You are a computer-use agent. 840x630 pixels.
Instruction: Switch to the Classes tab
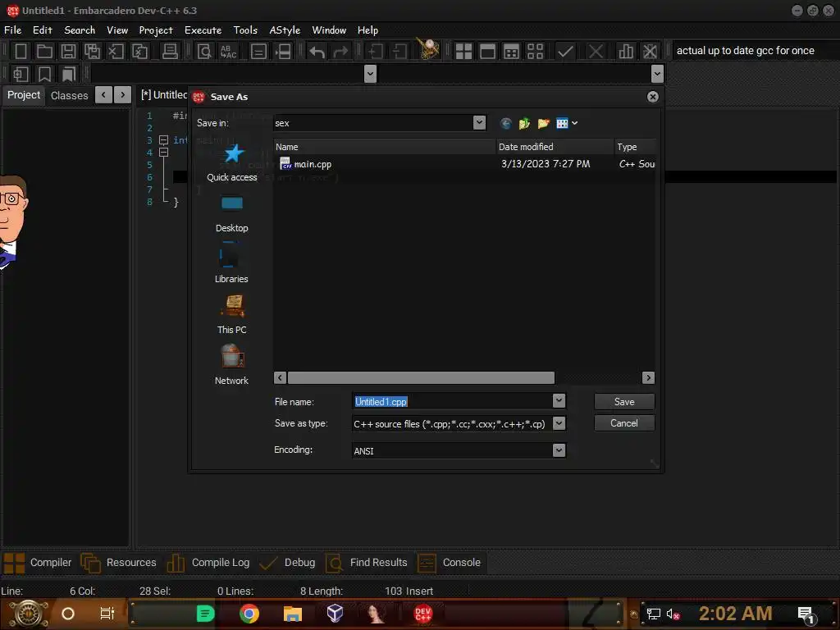click(x=69, y=95)
